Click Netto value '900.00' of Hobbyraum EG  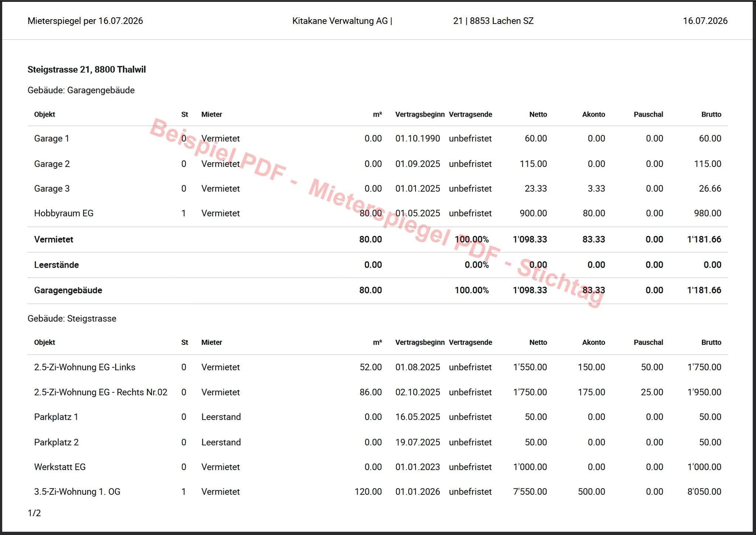pyautogui.click(x=533, y=213)
